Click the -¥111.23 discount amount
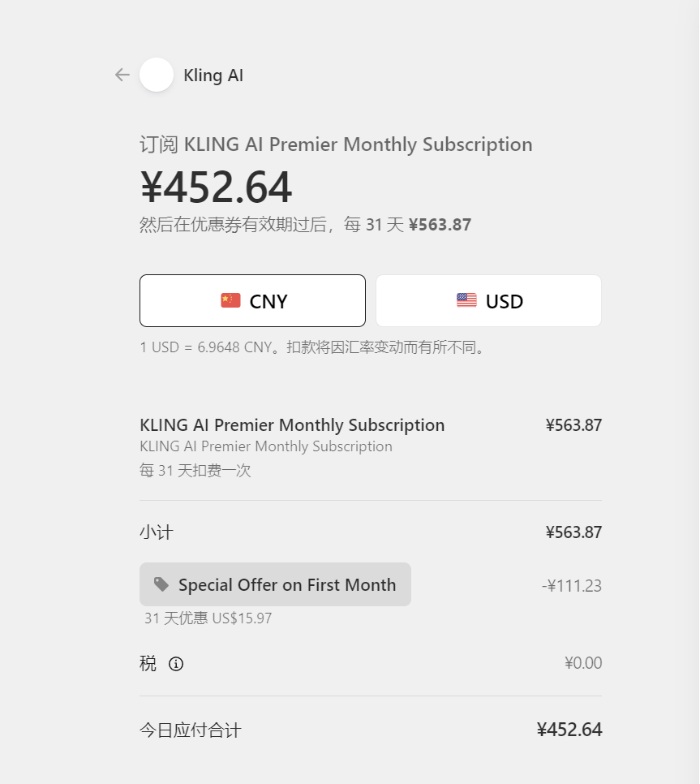The image size is (700, 784). [x=572, y=585]
